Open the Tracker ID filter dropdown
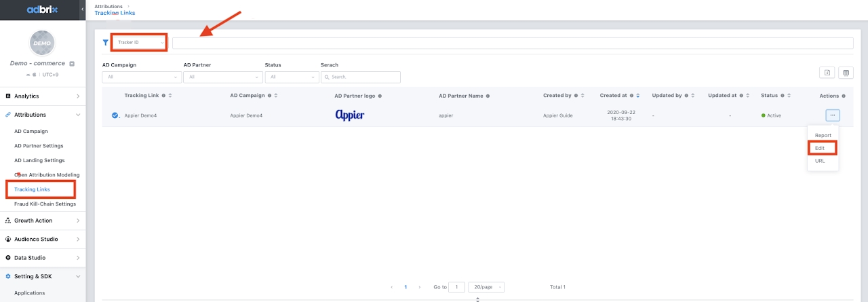868x302 pixels. (139, 43)
